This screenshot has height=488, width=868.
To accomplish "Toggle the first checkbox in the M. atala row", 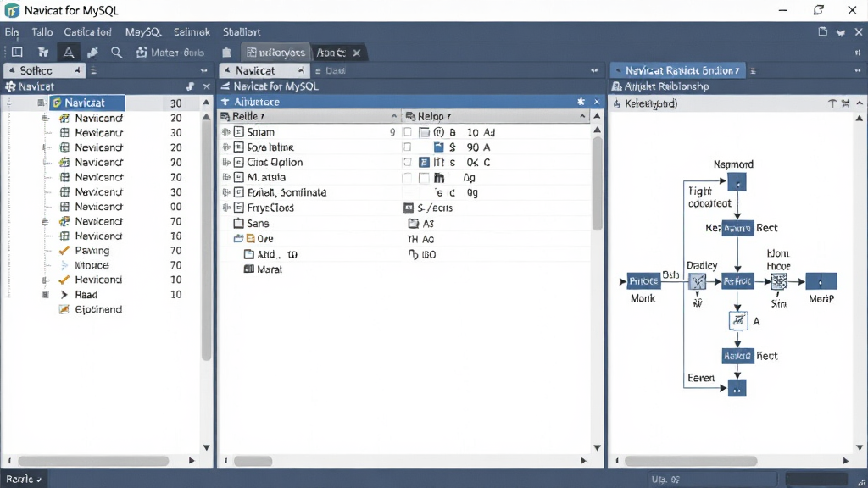I will coord(408,178).
